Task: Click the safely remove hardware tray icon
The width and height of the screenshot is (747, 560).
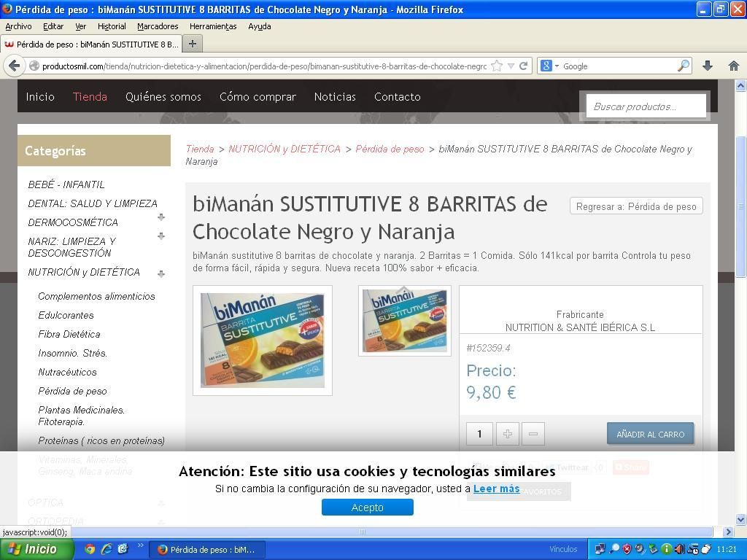Action: pos(653,550)
